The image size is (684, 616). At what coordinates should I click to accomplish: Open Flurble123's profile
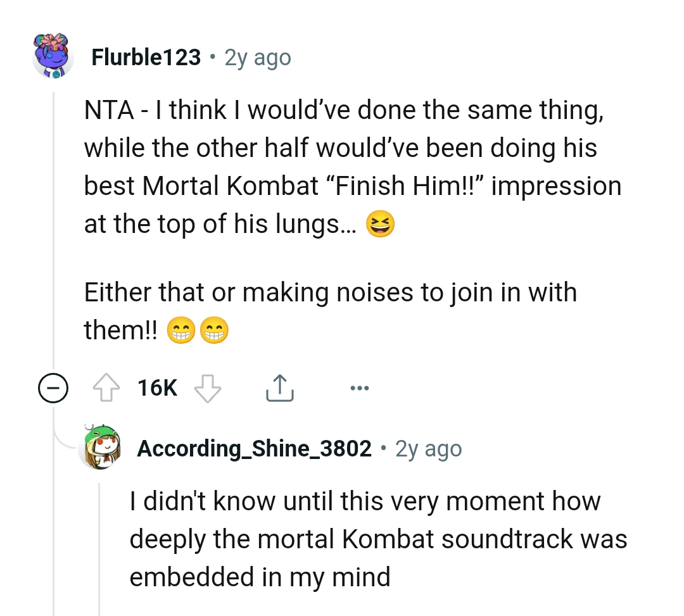pos(145,56)
